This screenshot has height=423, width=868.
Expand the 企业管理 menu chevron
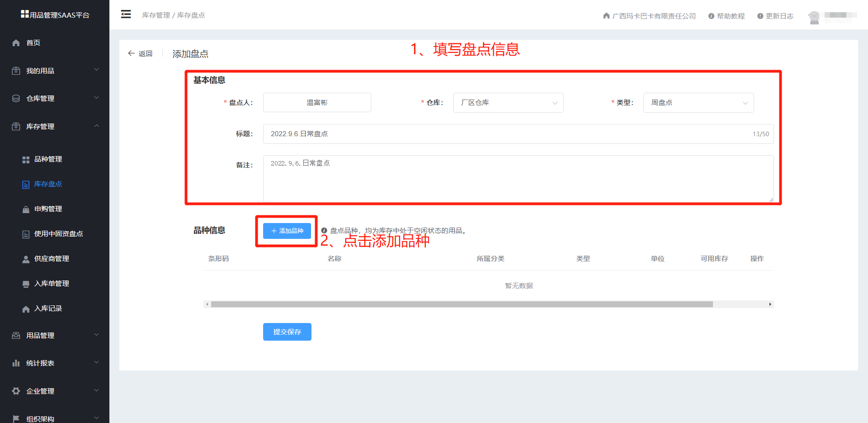pyautogui.click(x=96, y=390)
